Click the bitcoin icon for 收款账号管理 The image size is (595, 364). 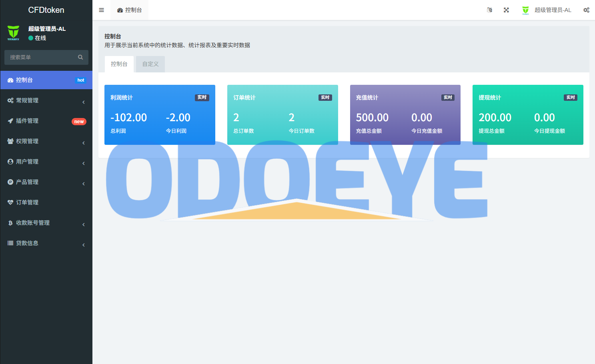[x=10, y=223]
